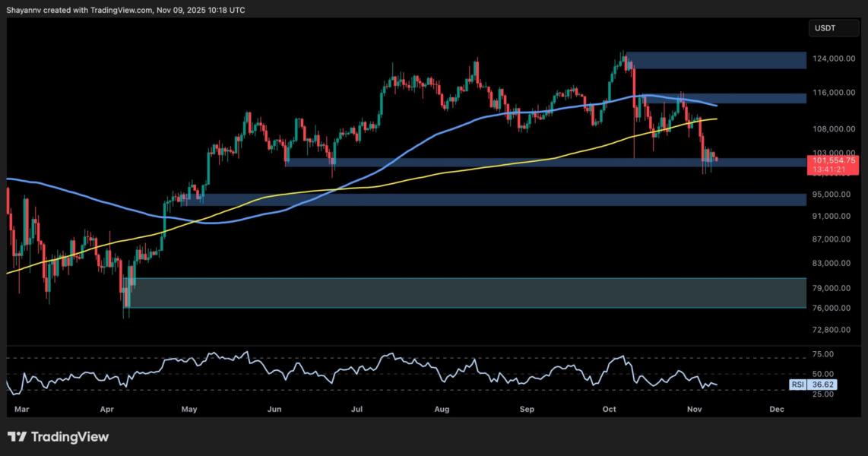Click the red current price label 101,554.75
The height and width of the screenshot is (456, 868).
pyautogui.click(x=835, y=161)
